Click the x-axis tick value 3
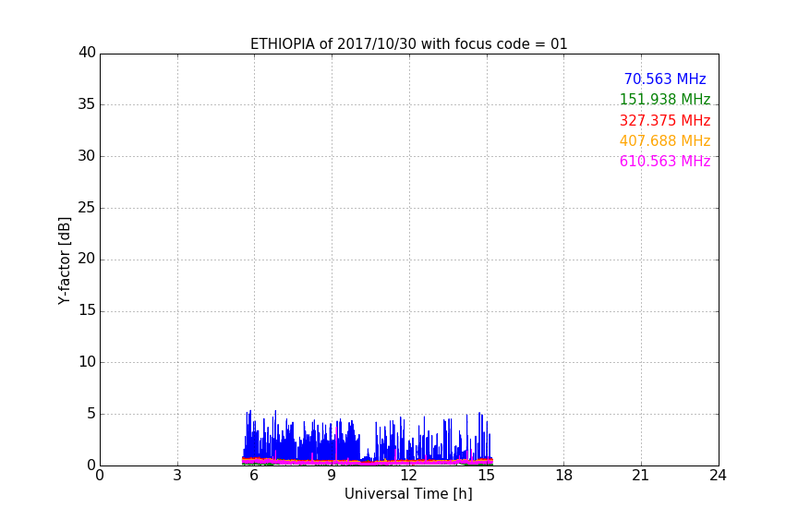The image size is (798, 532). click(x=177, y=476)
